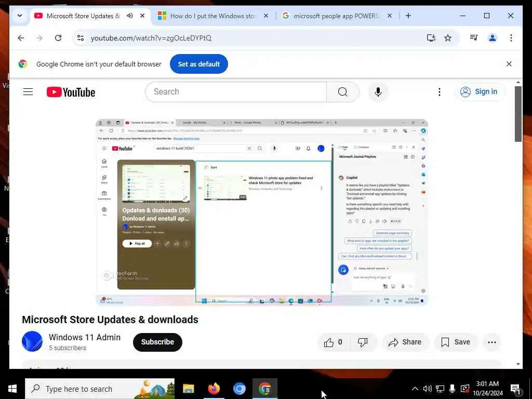Open the Windows 11 Admin channel name
The height and width of the screenshot is (399, 532).
[85, 337]
